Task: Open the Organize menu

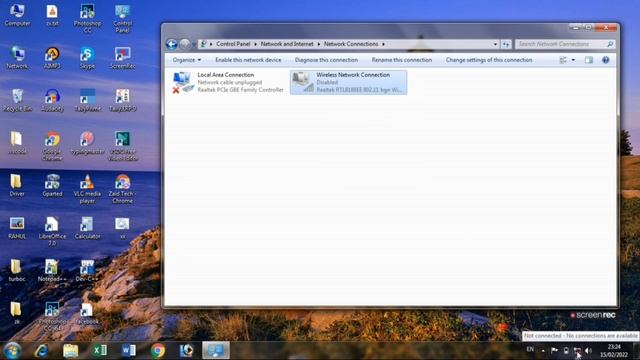Action: tap(187, 60)
